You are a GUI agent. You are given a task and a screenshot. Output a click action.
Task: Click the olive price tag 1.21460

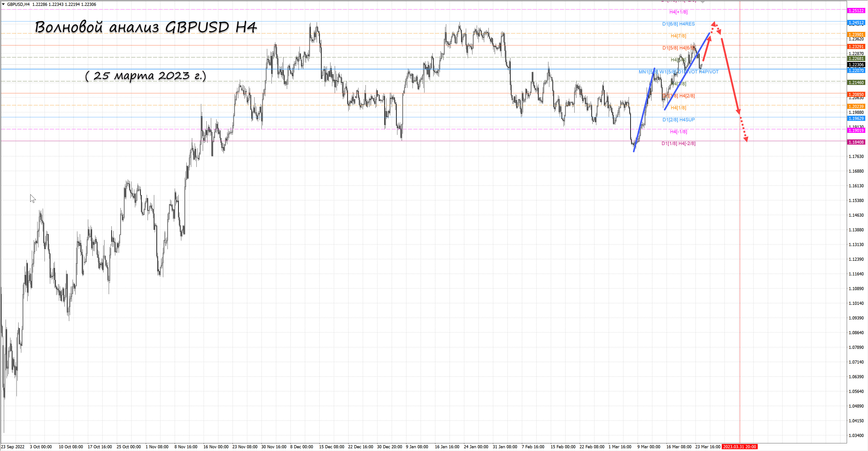(856, 82)
